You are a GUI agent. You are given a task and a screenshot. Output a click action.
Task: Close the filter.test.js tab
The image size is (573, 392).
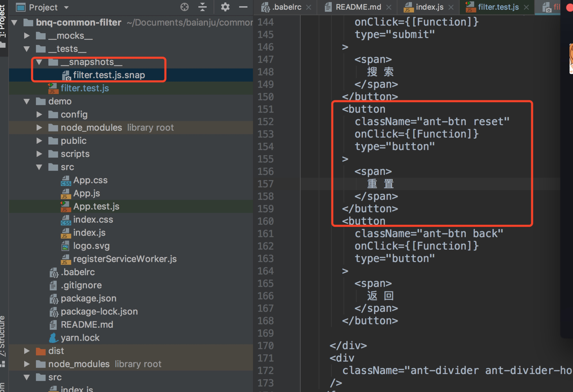click(x=526, y=7)
